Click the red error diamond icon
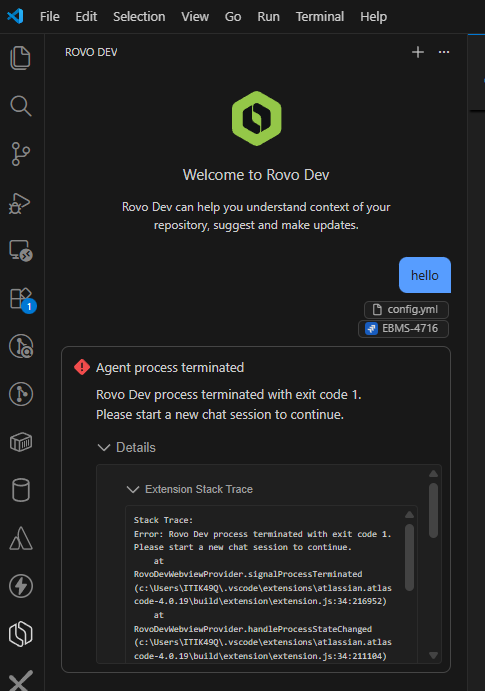This screenshot has width=485, height=691. [82, 367]
